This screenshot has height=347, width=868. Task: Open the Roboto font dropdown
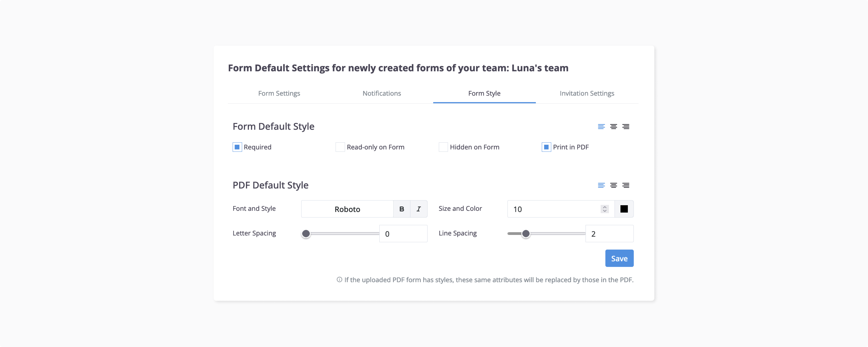pyautogui.click(x=347, y=209)
